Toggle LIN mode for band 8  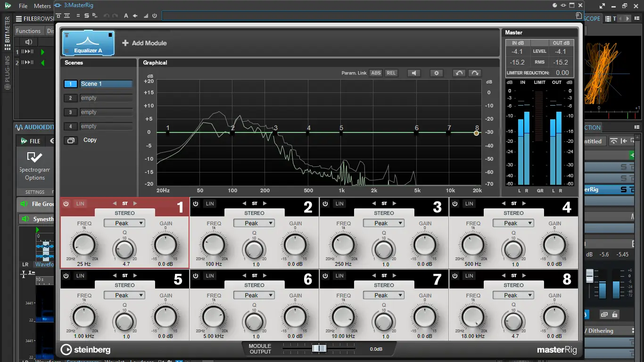(469, 276)
